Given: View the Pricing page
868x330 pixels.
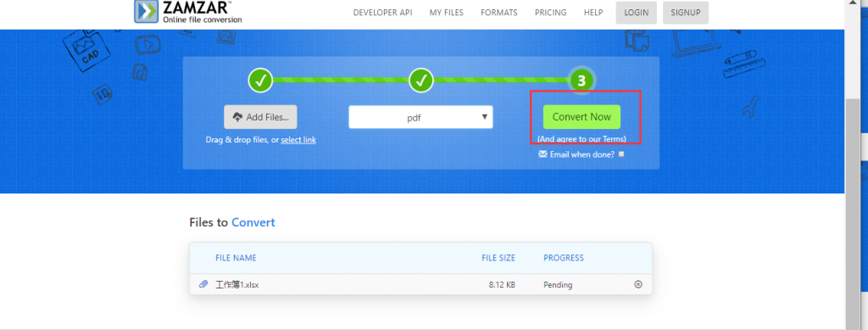Looking at the screenshot, I should tap(550, 12).
